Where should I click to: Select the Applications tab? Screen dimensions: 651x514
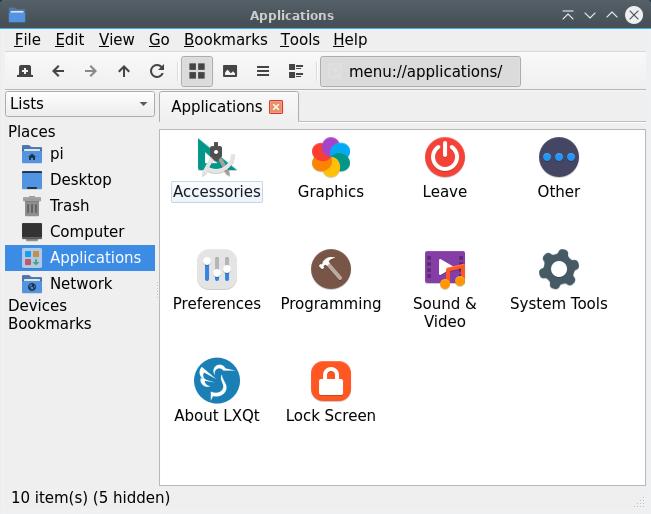click(x=229, y=107)
